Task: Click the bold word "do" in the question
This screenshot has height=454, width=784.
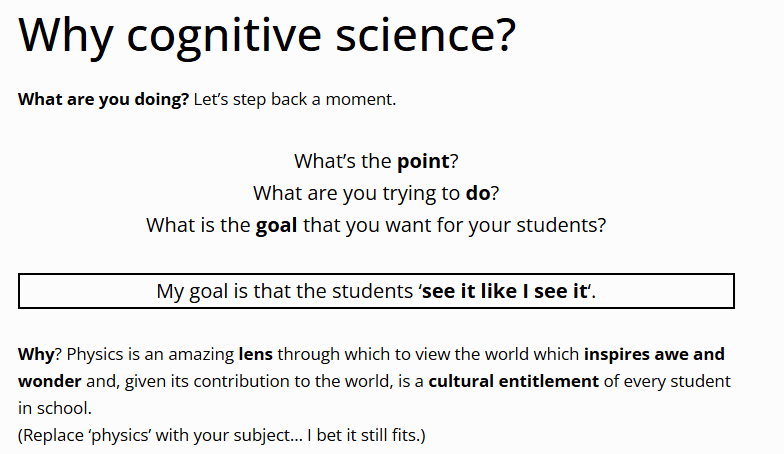Action: [477, 193]
